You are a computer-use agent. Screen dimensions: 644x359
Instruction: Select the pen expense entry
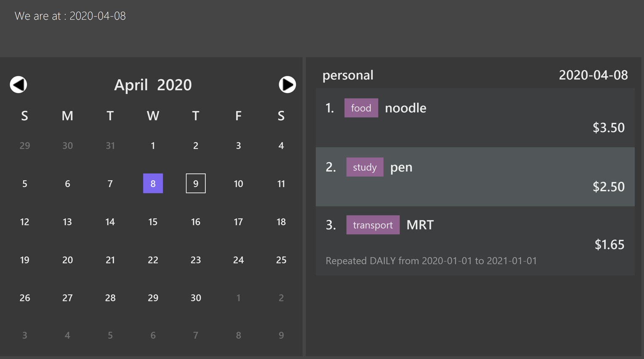[475, 177]
